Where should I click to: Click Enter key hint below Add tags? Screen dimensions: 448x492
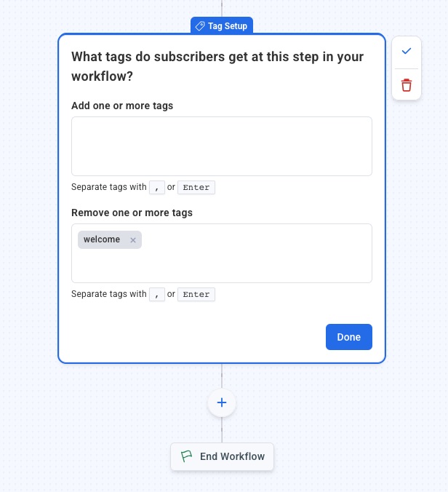pyautogui.click(x=196, y=187)
